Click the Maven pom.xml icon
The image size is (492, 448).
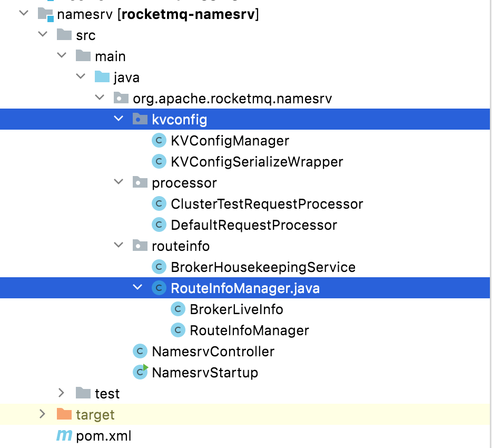point(64,435)
